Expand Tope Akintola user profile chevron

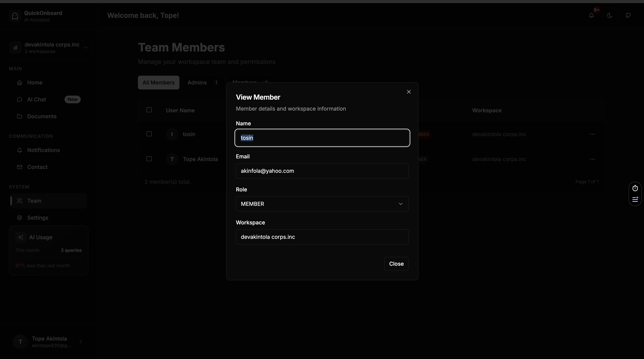tap(80, 342)
